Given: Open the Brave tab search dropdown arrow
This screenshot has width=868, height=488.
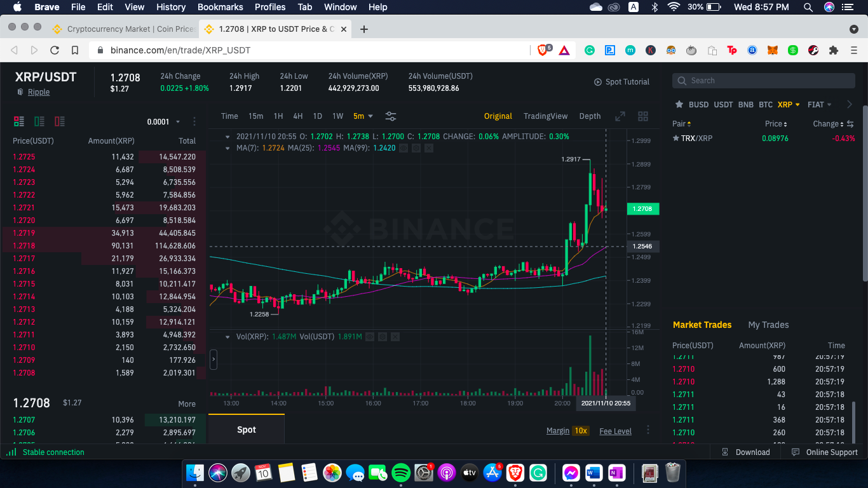Looking at the screenshot, I should 853,29.
